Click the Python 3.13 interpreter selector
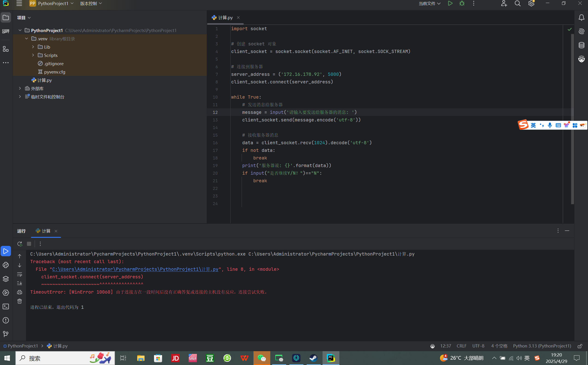 (x=542, y=346)
